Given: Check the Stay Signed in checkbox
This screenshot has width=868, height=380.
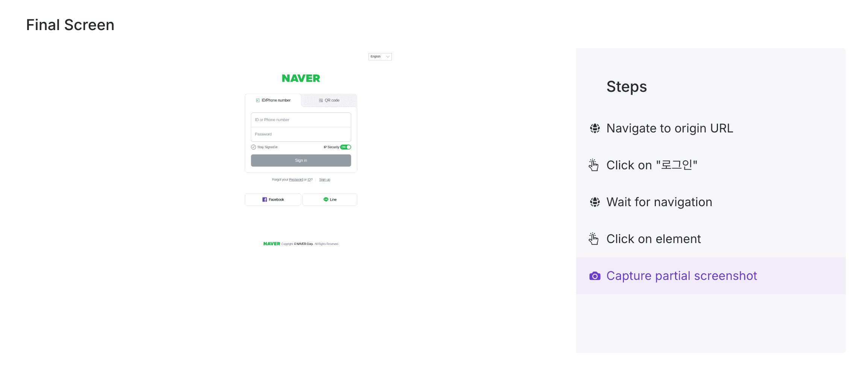Looking at the screenshot, I should [x=253, y=147].
